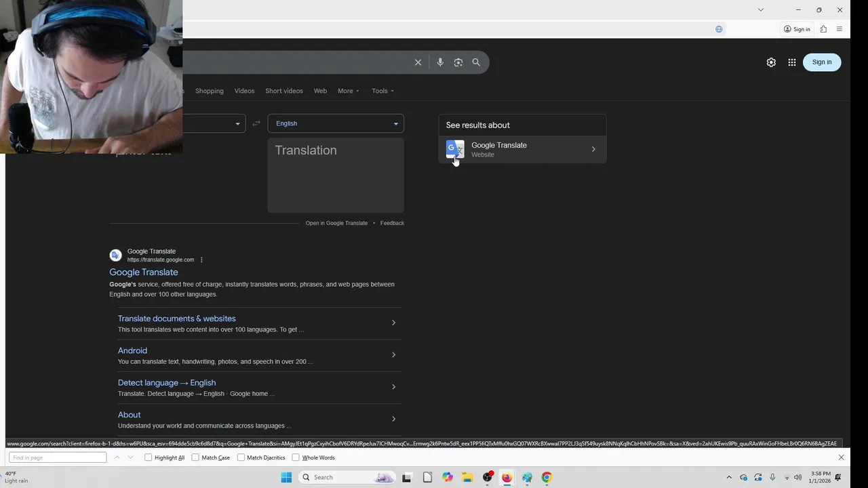This screenshot has width=868, height=488.
Task: Toggle the Match Diacritics checkbox
Action: [241, 457]
